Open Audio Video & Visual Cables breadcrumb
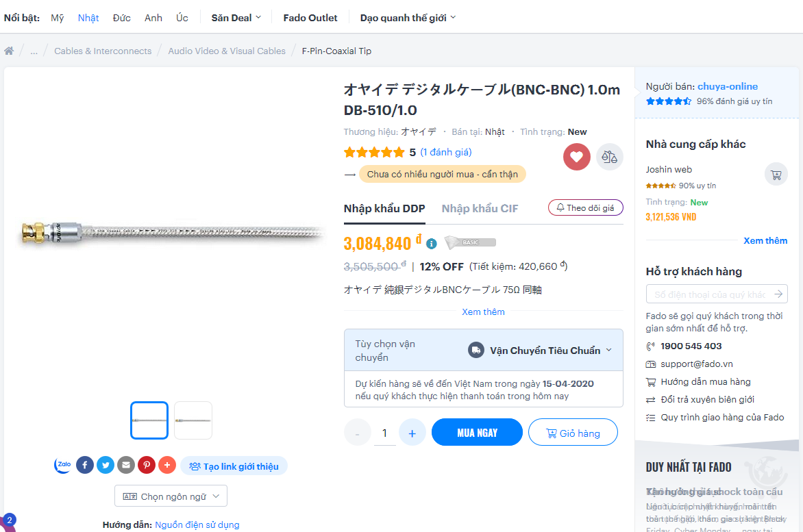This screenshot has width=803, height=532. pos(227,51)
